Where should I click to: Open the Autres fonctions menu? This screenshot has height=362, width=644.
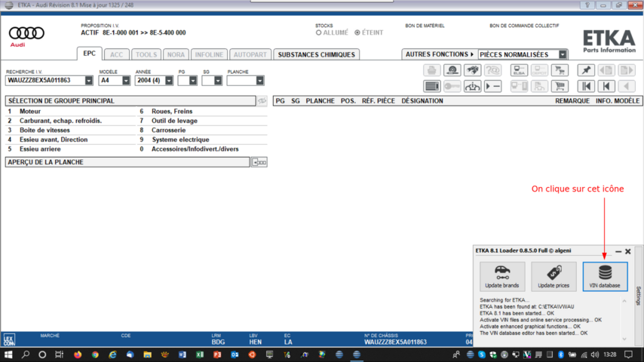[x=440, y=54]
